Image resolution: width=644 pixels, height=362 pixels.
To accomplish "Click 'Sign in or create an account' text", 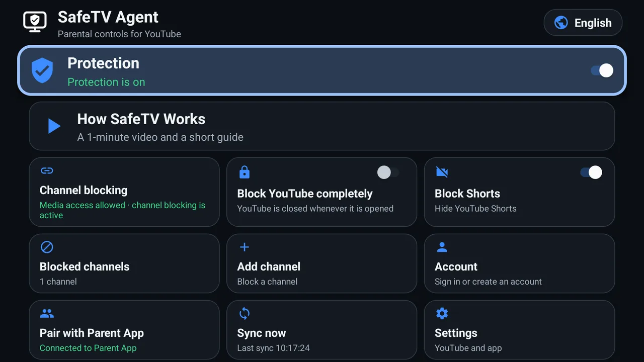I will [488, 282].
